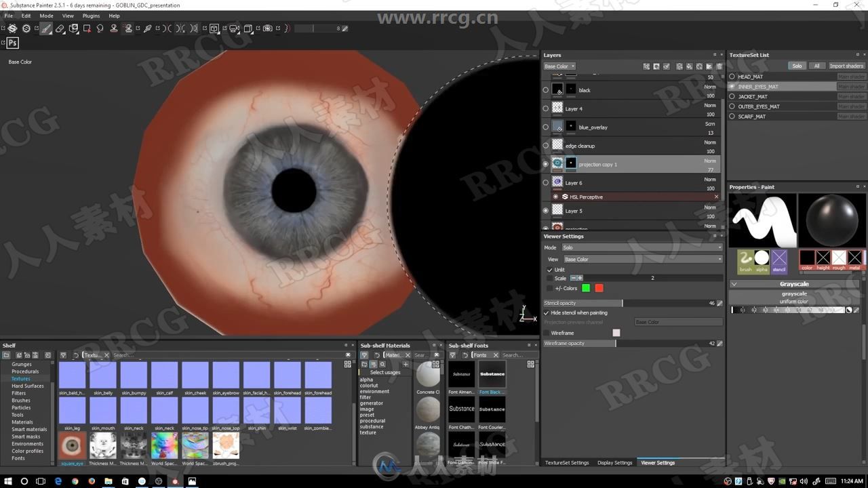
Task: Open the Mode menu
Action: click(x=46, y=16)
